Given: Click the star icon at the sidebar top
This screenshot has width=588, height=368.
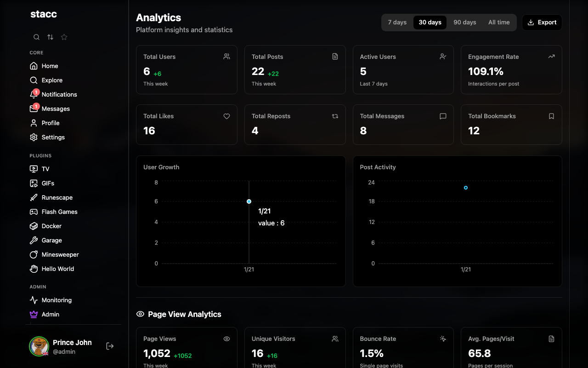Looking at the screenshot, I should (x=64, y=37).
